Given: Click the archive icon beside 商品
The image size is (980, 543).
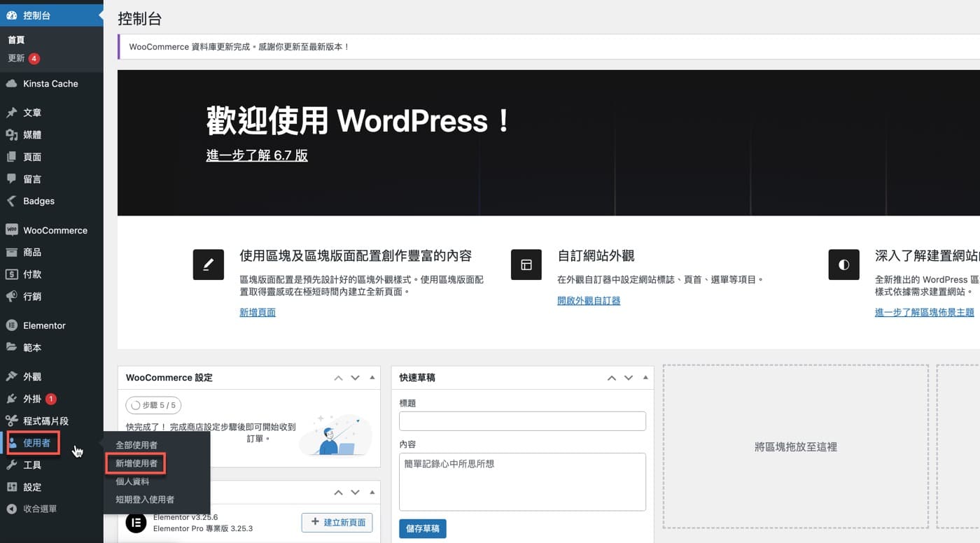Looking at the screenshot, I should click(11, 252).
